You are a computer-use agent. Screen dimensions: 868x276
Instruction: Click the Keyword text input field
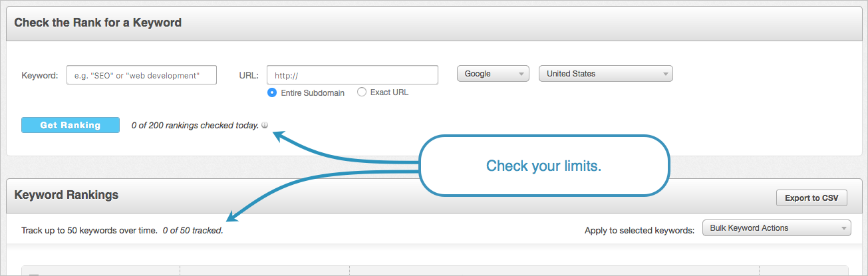pyautogui.click(x=142, y=75)
